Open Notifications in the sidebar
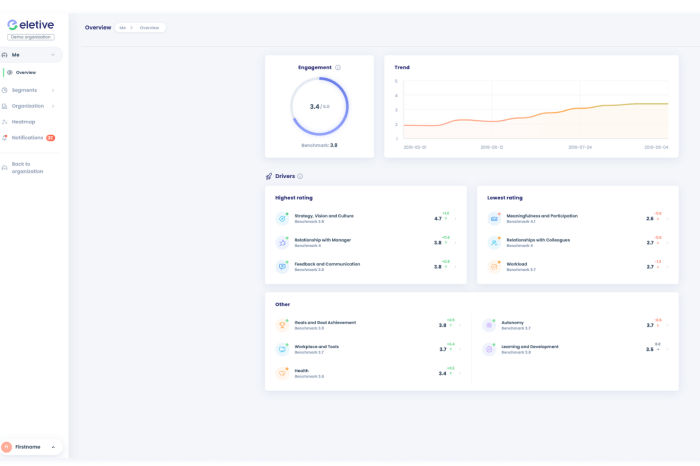This screenshot has height=466, width=700. pos(27,138)
